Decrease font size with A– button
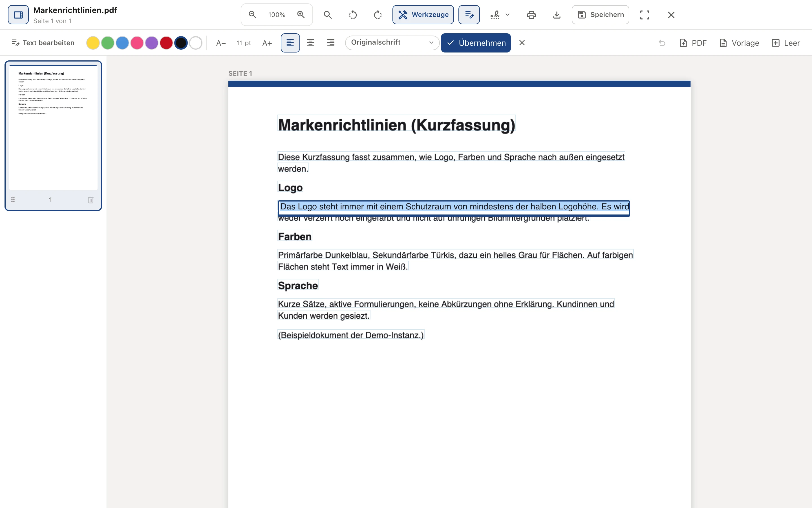 (221, 43)
